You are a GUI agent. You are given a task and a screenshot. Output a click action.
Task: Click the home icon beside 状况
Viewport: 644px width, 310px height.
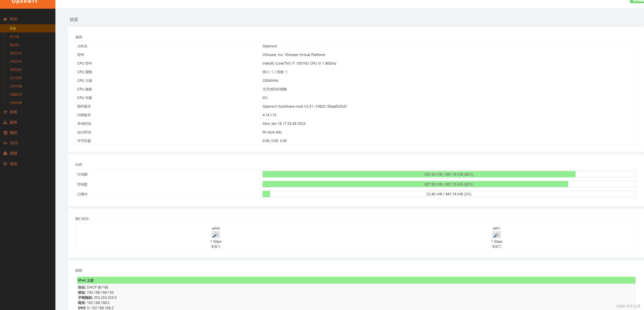(x=5, y=19)
